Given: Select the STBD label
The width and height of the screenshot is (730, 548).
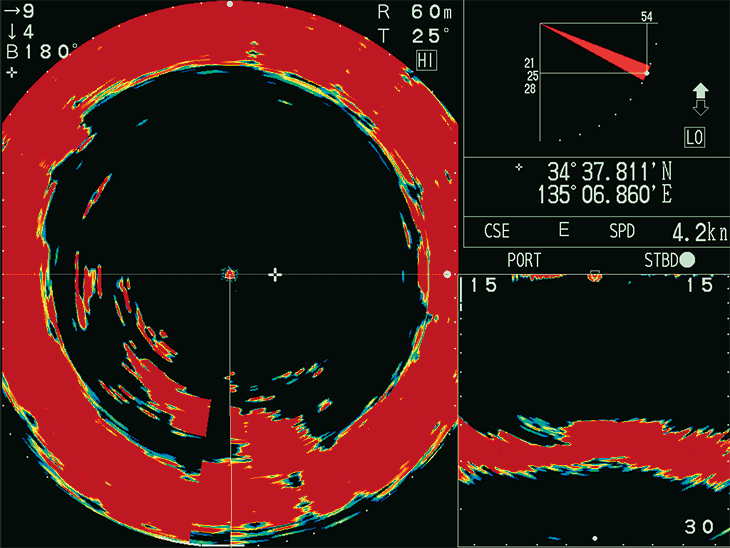Looking at the screenshot, I should click(661, 260).
